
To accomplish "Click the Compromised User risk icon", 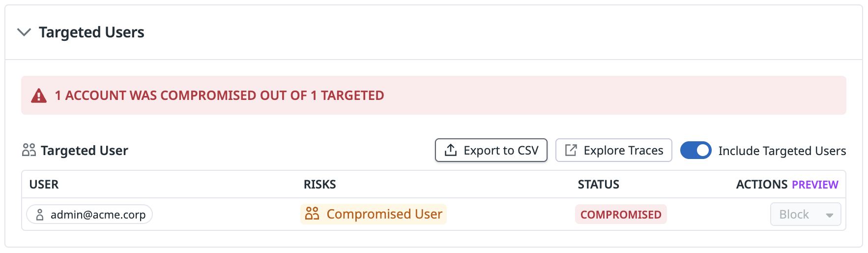I will coord(312,214).
